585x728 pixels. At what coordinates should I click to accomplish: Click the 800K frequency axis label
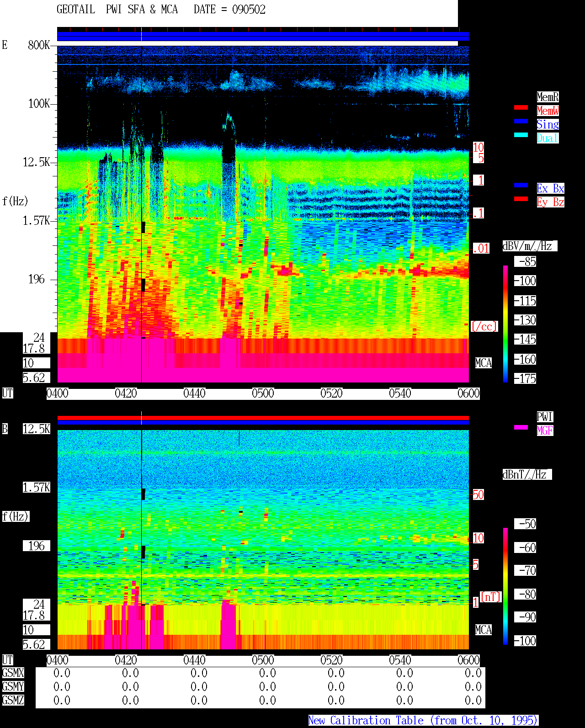pyautogui.click(x=39, y=45)
